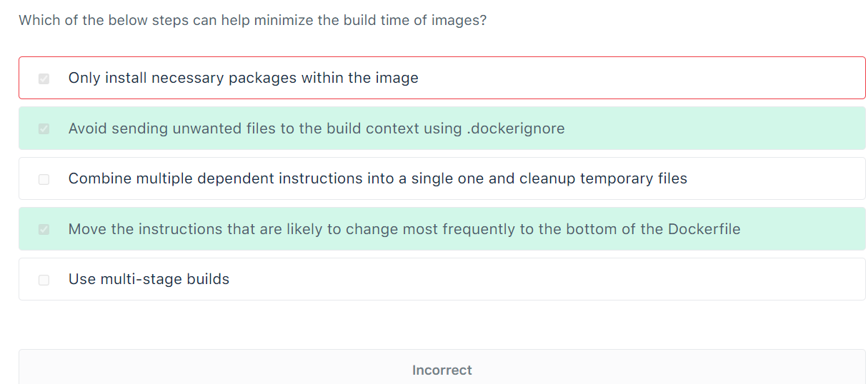Click the words 'most frequently' in fourth answer

[x=438, y=229]
